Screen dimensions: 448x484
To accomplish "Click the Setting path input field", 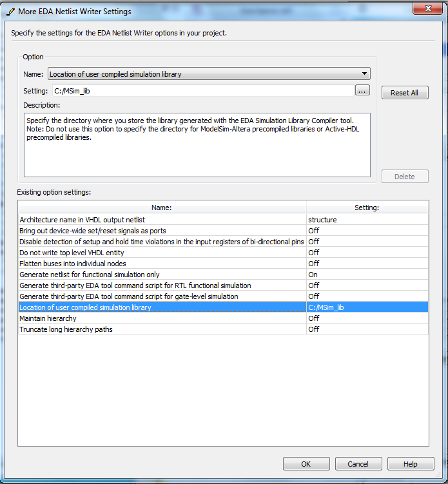I will [203, 91].
